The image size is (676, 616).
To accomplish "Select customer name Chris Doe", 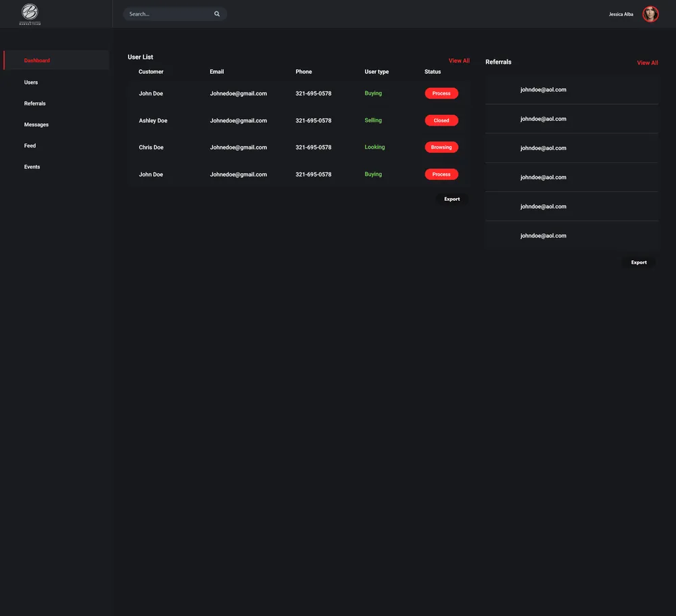I will pos(151,147).
